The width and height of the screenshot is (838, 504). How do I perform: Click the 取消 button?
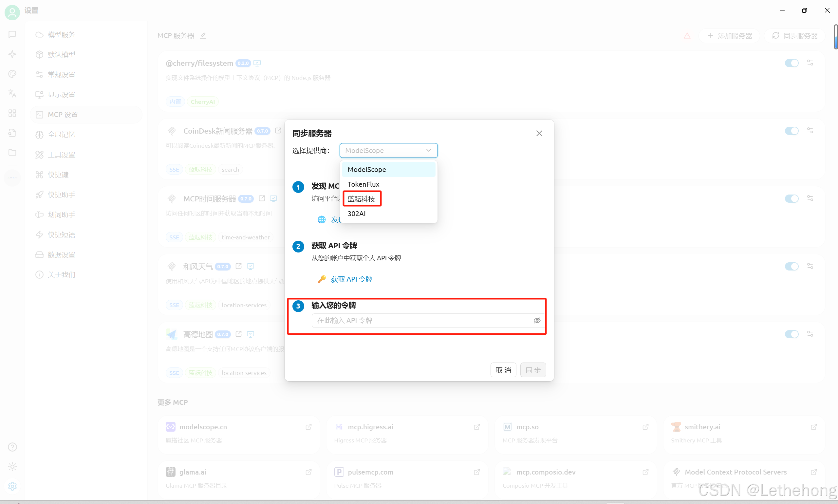[503, 370]
